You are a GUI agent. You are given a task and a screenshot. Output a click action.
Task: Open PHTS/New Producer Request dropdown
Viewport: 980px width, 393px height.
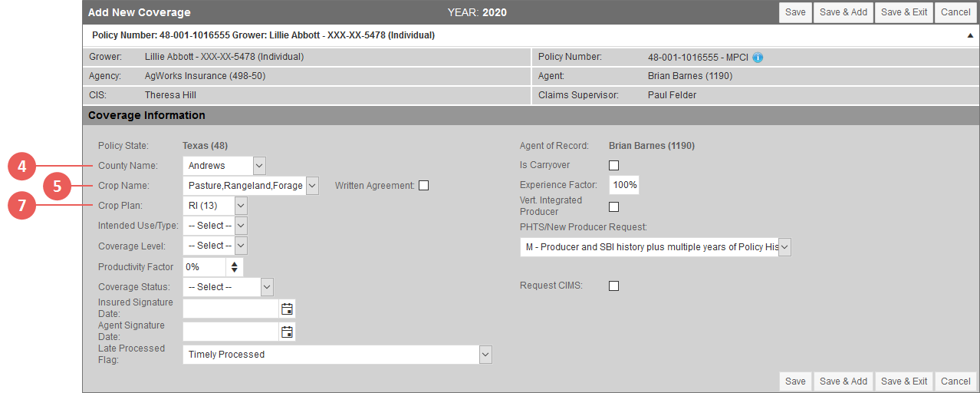pyautogui.click(x=656, y=247)
